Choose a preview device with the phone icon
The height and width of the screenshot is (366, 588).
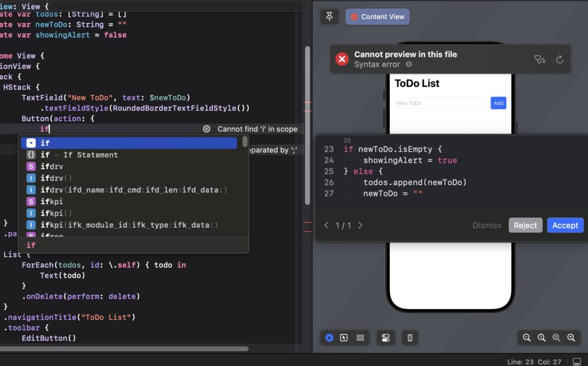pyautogui.click(x=410, y=338)
